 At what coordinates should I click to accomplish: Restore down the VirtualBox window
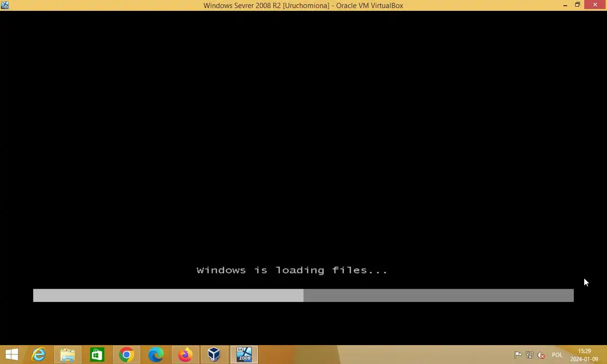click(x=578, y=5)
